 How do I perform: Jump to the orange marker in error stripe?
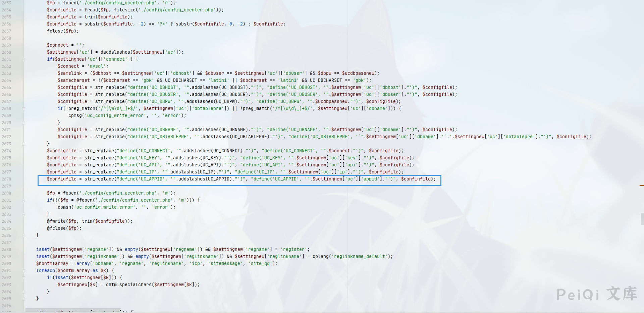(x=641, y=185)
